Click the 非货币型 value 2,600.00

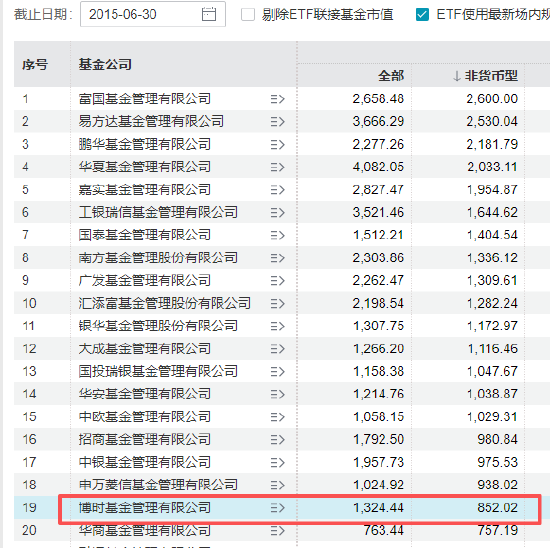[492, 99]
